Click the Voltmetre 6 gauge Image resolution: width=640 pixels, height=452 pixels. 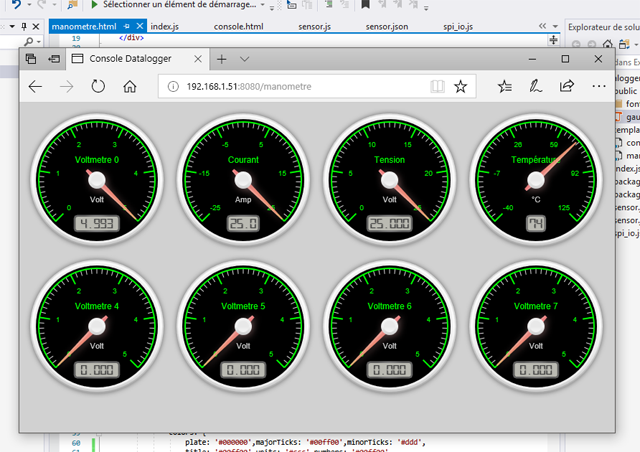tap(389, 326)
